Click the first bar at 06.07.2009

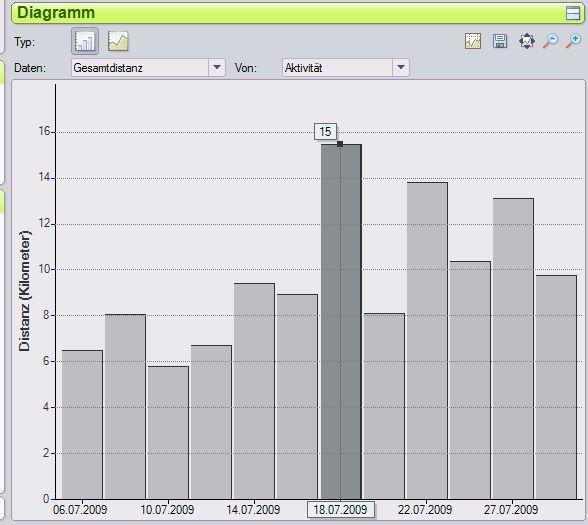[82, 425]
